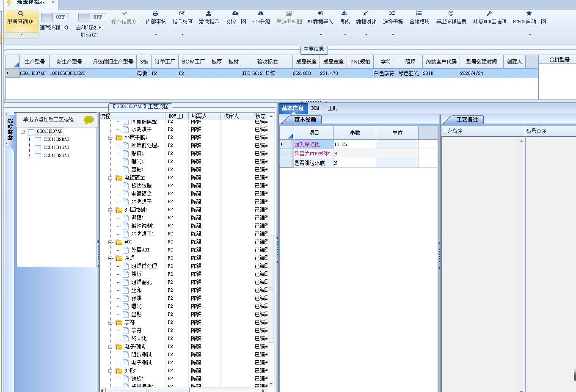Click the 状态 column header

click(x=260, y=116)
